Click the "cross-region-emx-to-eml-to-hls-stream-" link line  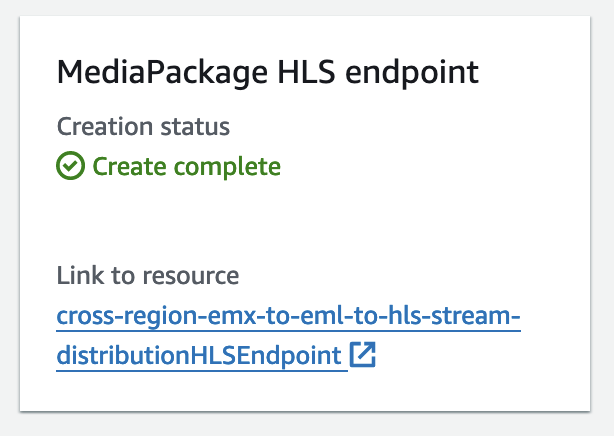pos(289,318)
